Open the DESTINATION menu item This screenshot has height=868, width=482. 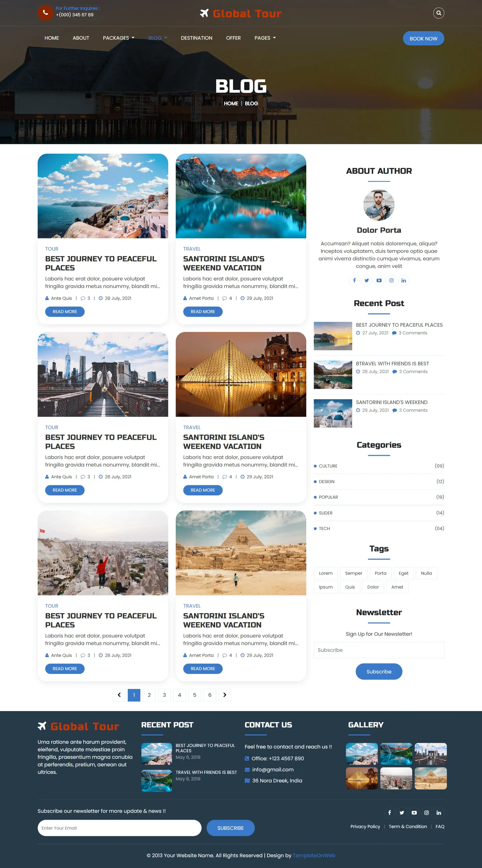(x=197, y=38)
